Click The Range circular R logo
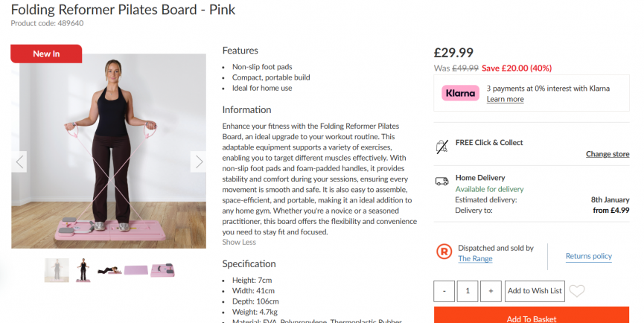Image resolution: width=644 pixels, height=323 pixels. tap(444, 252)
